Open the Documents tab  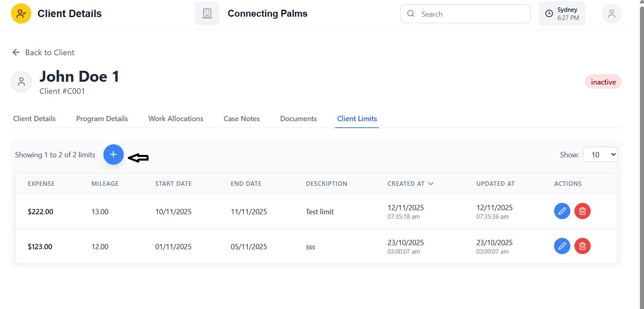tap(298, 119)
